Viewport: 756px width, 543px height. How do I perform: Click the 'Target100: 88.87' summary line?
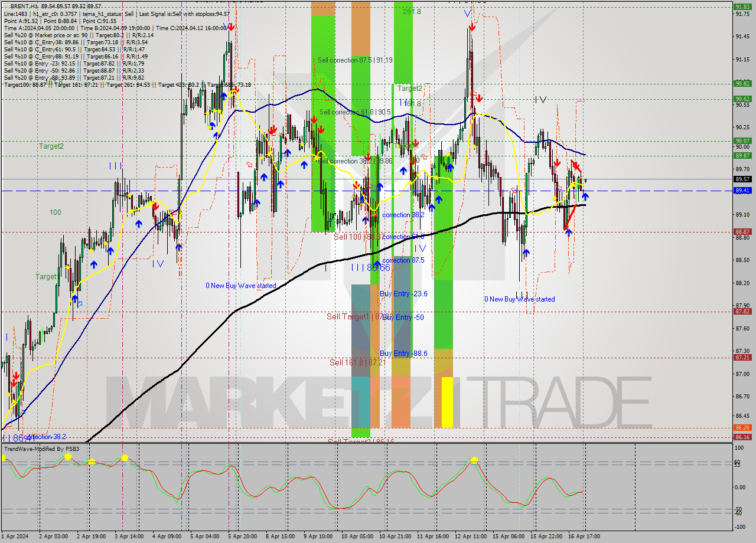[127, 84]
